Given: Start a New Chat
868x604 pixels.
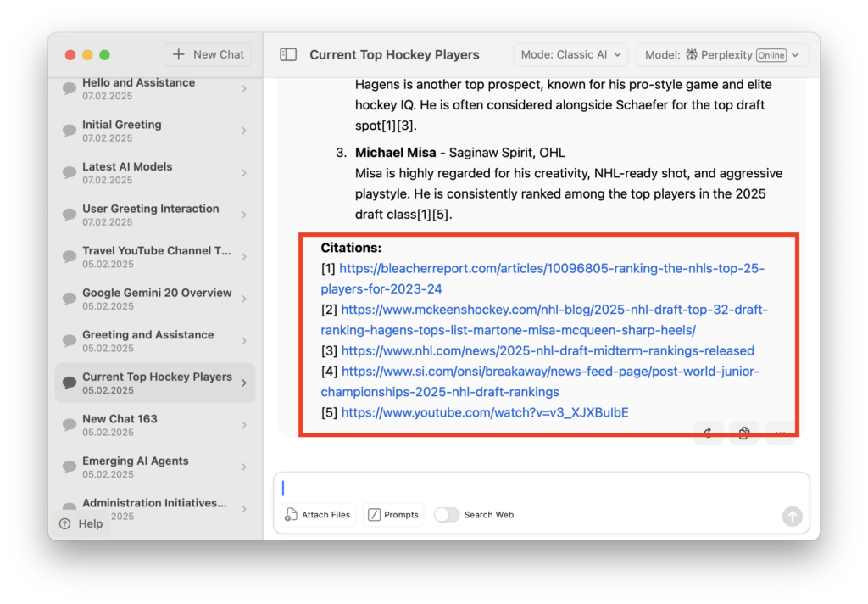Looking at the screenshot, I should coord(208,54).
